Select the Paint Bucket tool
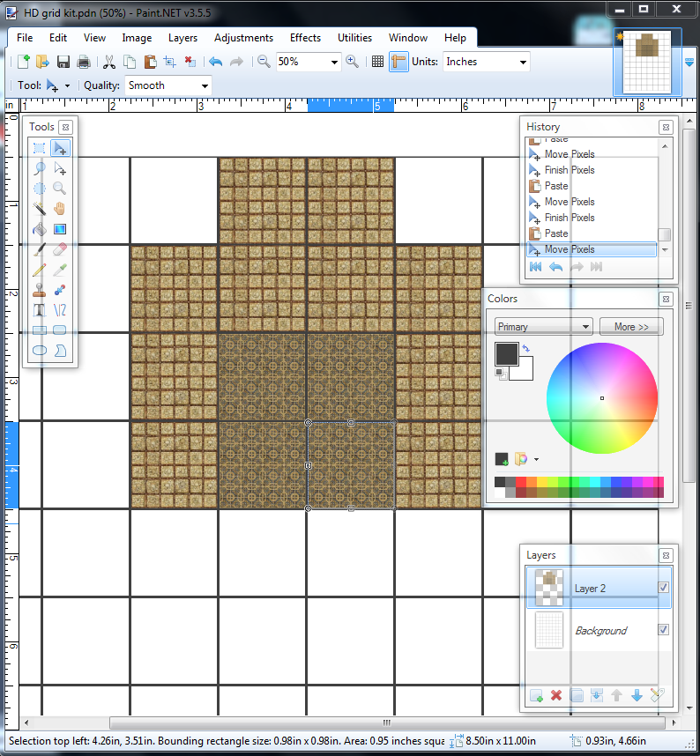Image resolution: width=700 pixels, height=756 pixels. [x=40, y=229]
